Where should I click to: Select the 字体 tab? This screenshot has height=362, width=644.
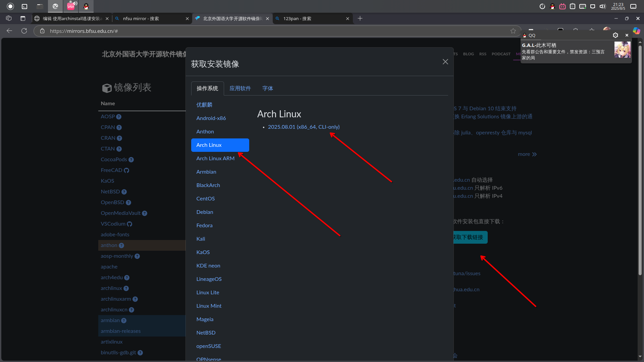pos(268,88)
